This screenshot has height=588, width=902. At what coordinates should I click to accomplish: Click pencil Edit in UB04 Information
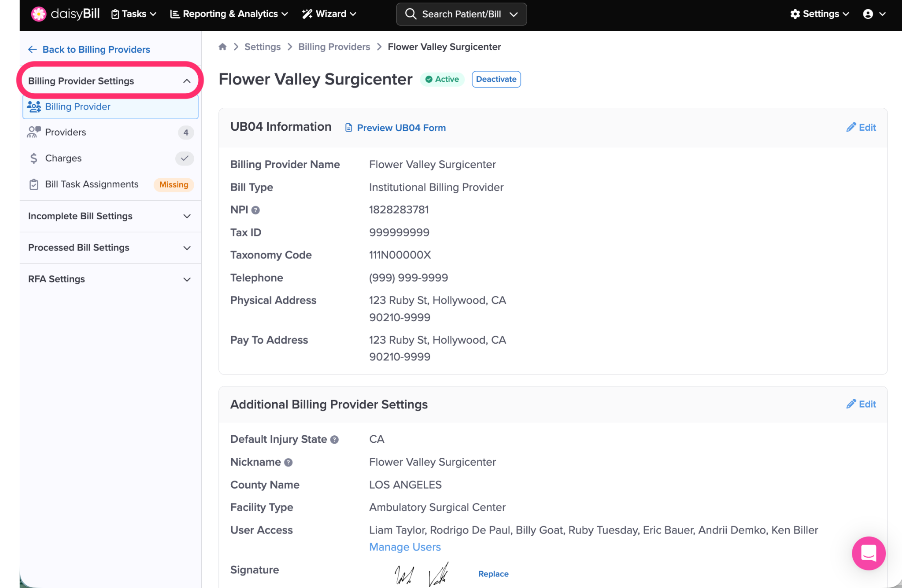[861, 128]
